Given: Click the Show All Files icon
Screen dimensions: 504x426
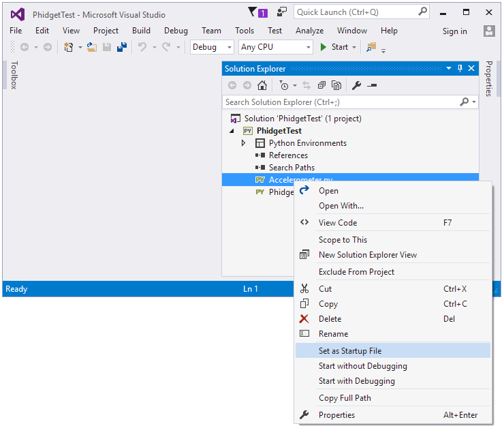Looking at the screenshot, I should [336, 86].
